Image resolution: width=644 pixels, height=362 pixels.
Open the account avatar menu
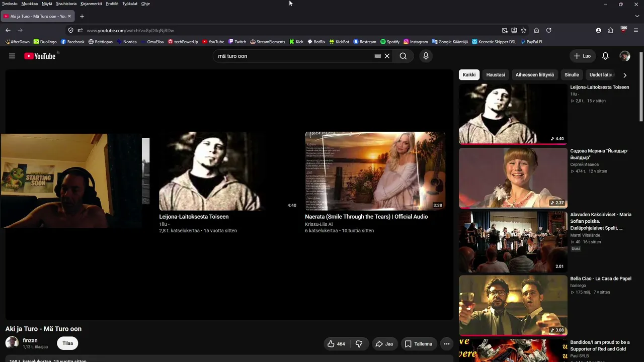[x=625, y=56]
